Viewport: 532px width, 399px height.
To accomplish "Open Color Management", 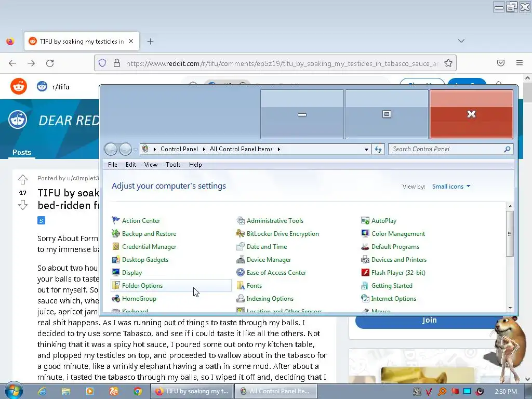I will pyautogui.click(x=393, y=233).
